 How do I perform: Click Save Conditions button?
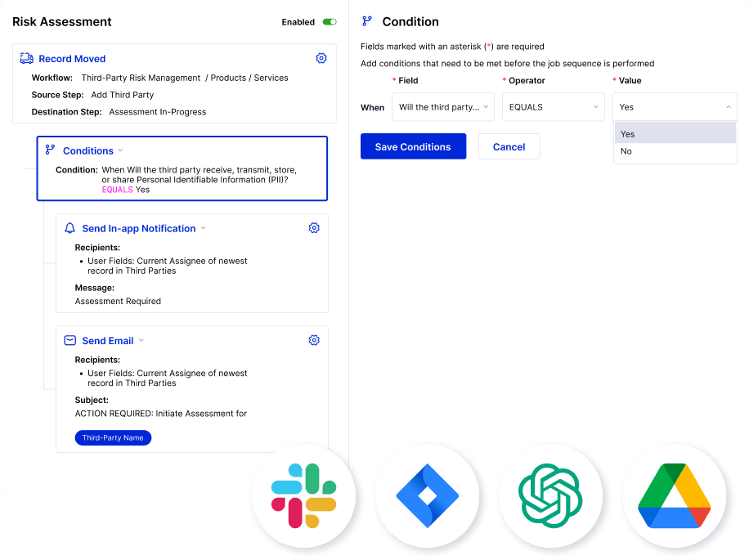pyautogui.click(x=413, y=146)
